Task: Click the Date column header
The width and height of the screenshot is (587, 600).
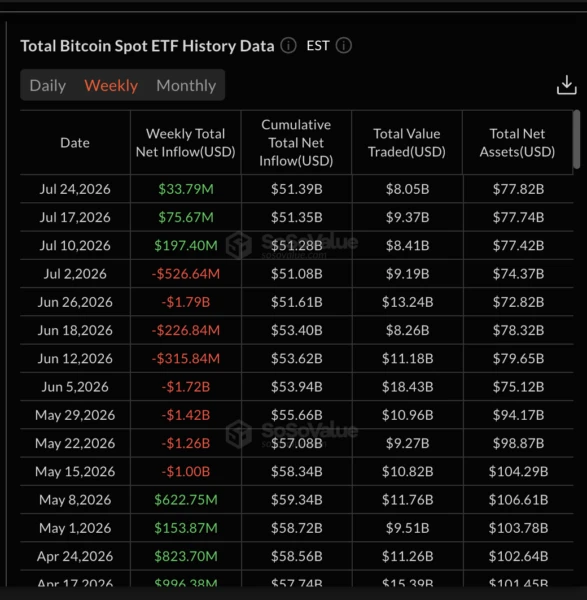Action: [x=75, y=143]
